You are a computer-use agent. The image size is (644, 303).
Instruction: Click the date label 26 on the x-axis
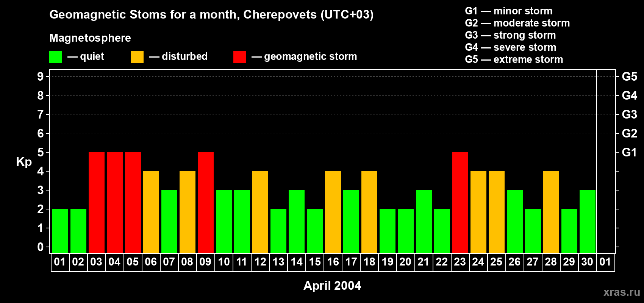pyautogui.click(x=514, y=262)
